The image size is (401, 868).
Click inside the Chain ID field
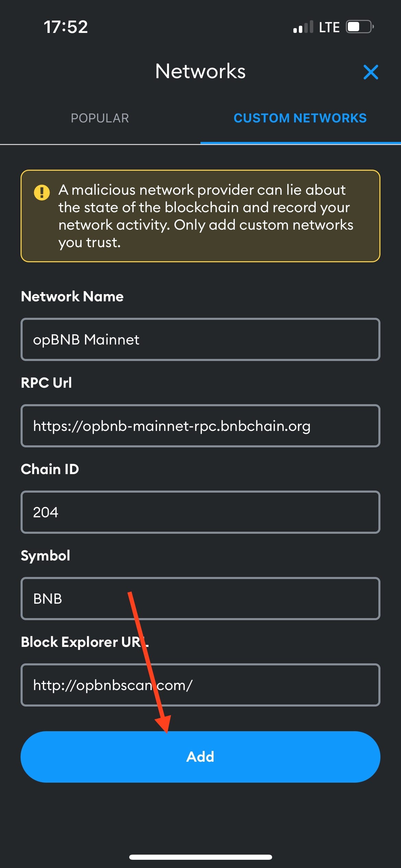(200, 513)
